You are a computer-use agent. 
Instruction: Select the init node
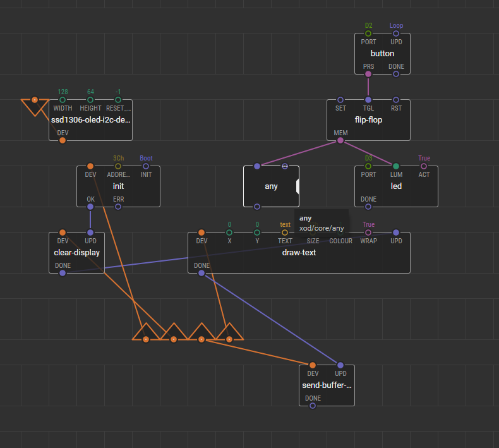[x=118, y=186]
